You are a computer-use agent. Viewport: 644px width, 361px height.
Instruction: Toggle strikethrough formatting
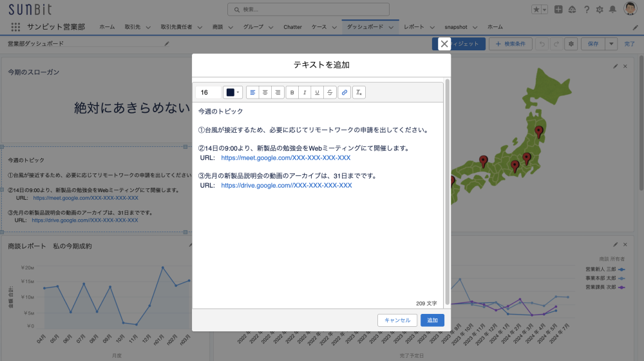point(330,93)
